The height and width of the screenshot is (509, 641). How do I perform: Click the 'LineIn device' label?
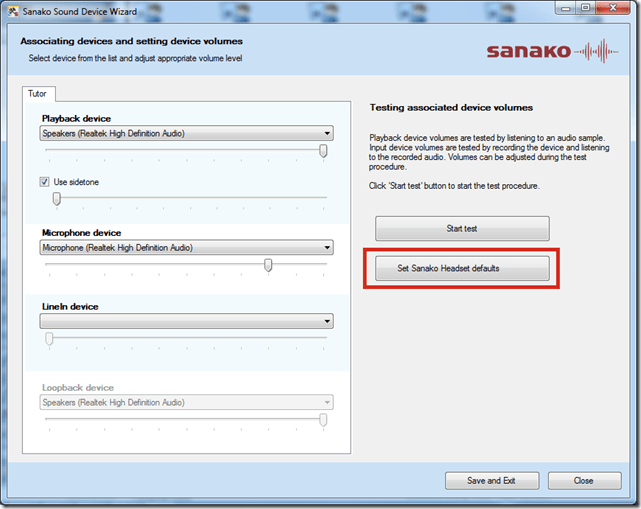coord(70,307)
